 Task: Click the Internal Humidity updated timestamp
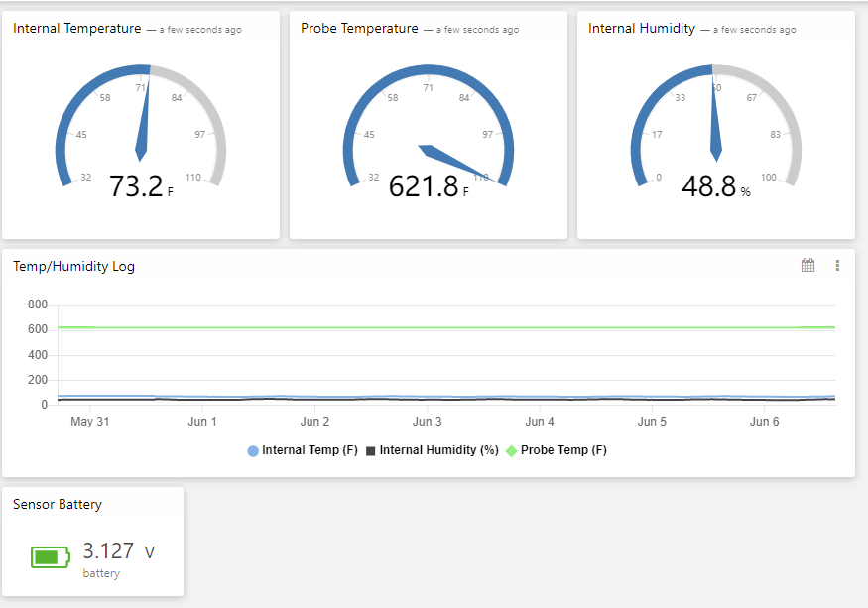point(755,30)
